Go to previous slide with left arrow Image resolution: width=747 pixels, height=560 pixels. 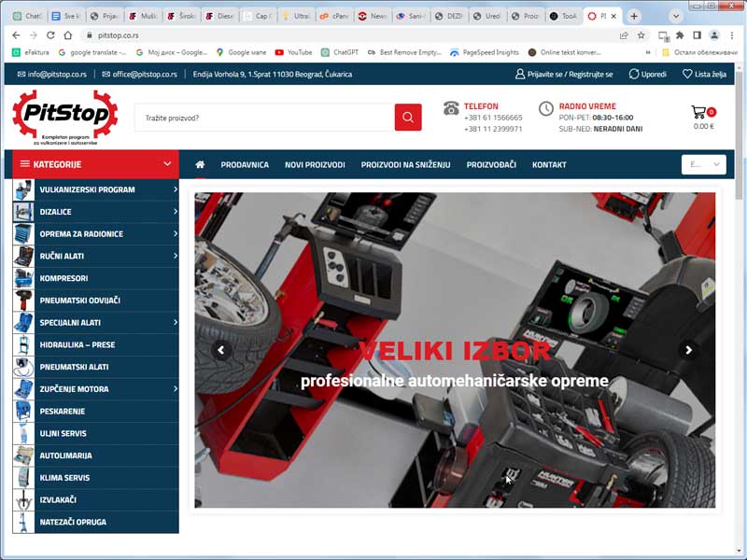click(221, 350)
